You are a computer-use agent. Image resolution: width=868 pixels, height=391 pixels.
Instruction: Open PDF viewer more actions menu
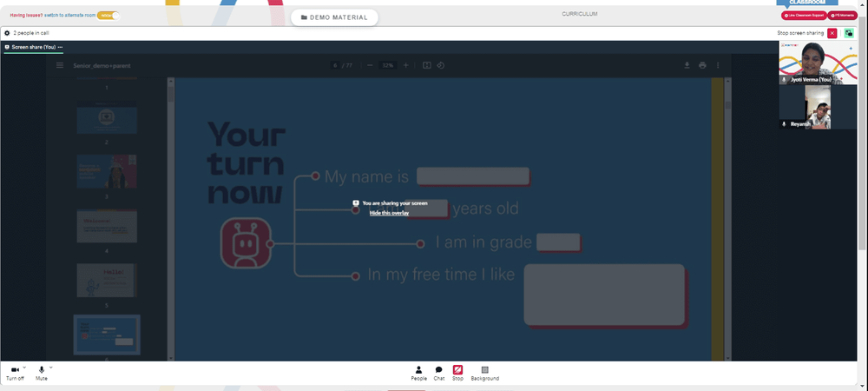(718, 65)
